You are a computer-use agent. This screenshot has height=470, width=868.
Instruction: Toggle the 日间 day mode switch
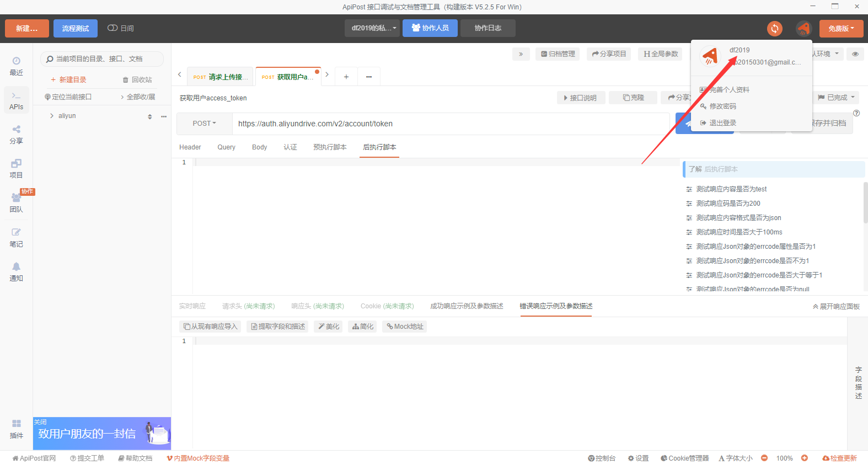point(112,28)
